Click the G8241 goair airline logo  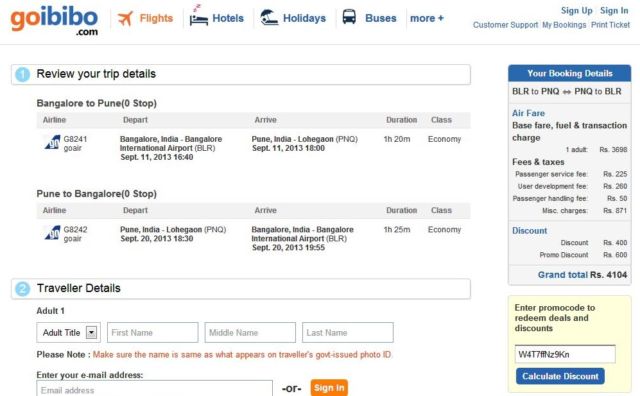point(52,142)
